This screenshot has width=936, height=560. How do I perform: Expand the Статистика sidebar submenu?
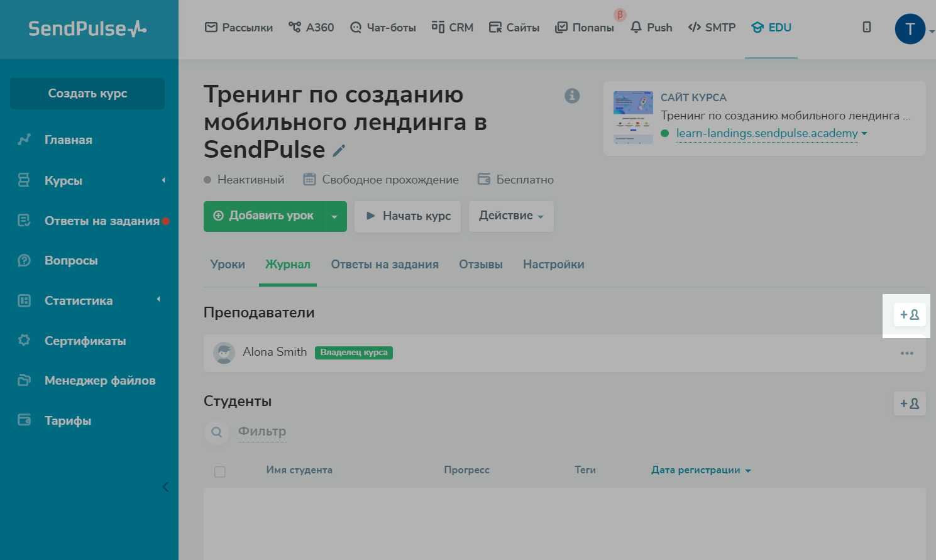point(158,300)
